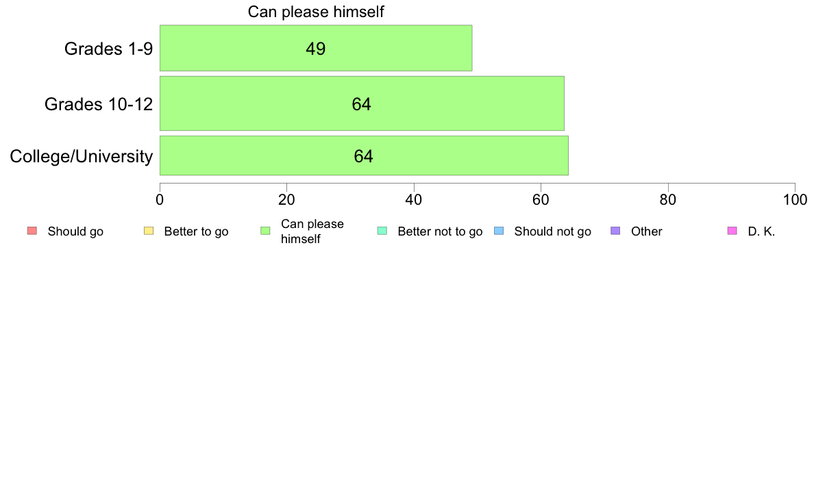
Task: Click the yellow Better to go swatch
Action: 149,231
